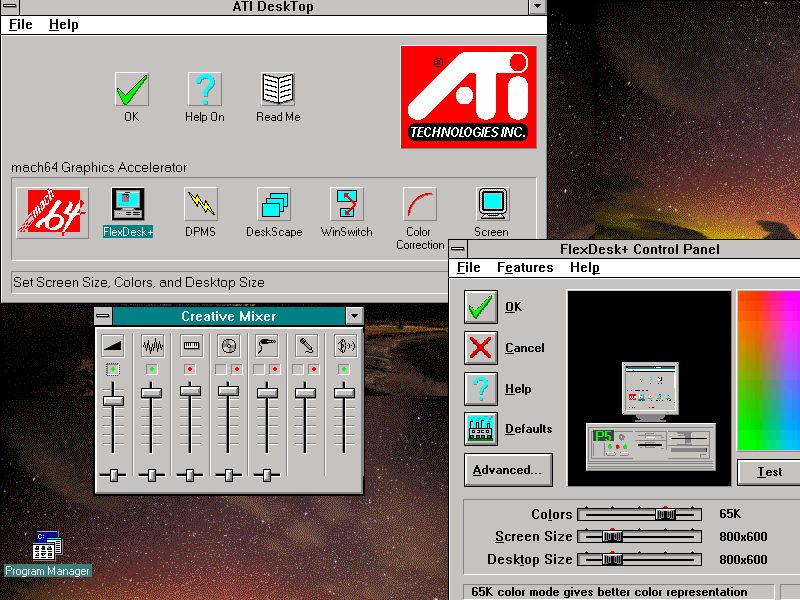This screenshot has height=600, width=800.
Task: Click the Wave waveform icon in Creative Mixer
Action: 152,345
